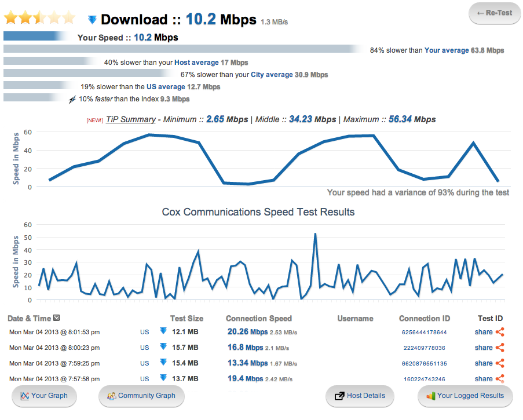Open the Community Graph
This screenshot has height=420, width=523.
point(141,396)
